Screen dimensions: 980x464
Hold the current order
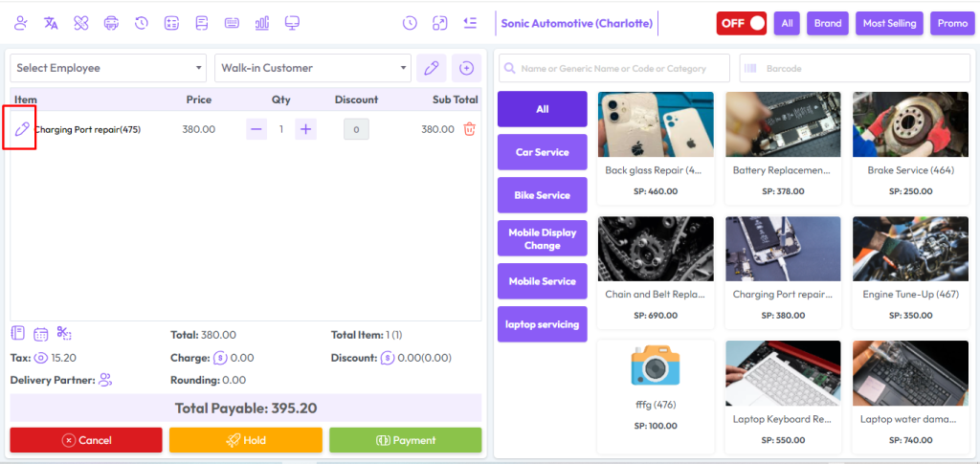click(246, 440)
